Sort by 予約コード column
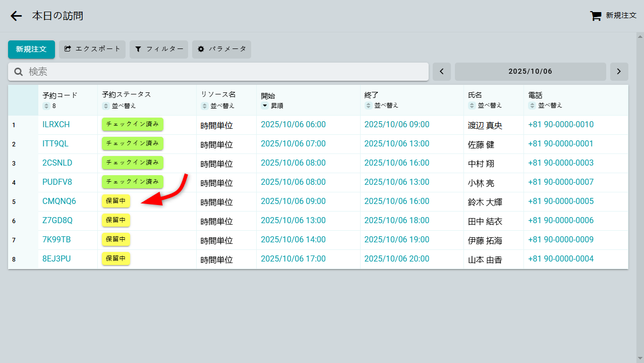 pos(46,106)
